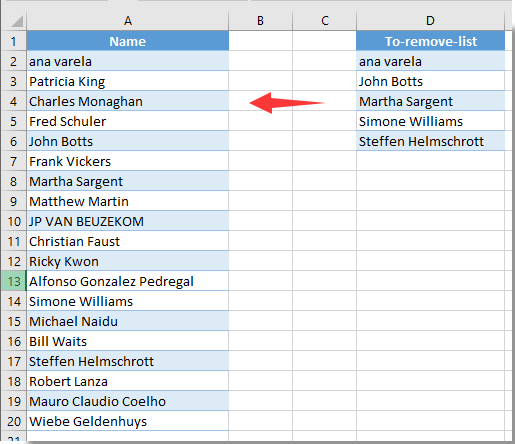Select the Wiebe Geldenhuys cell

pos(128,421)
